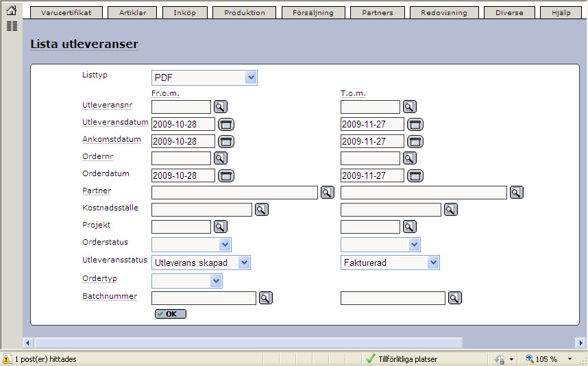Open the Orderstatus to dropdown
This screenshot has height=366, width=588.
380,245
